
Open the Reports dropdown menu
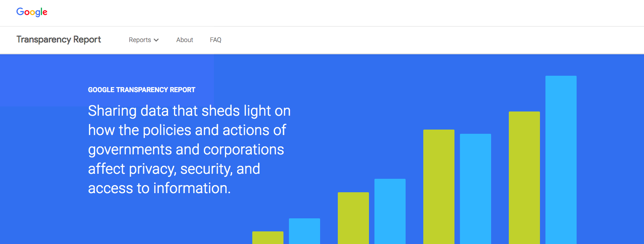144,40
